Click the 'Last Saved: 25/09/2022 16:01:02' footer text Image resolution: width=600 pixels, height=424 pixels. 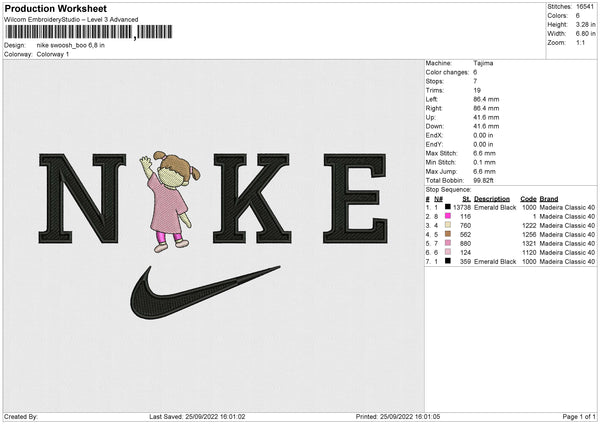coord(197,416)
